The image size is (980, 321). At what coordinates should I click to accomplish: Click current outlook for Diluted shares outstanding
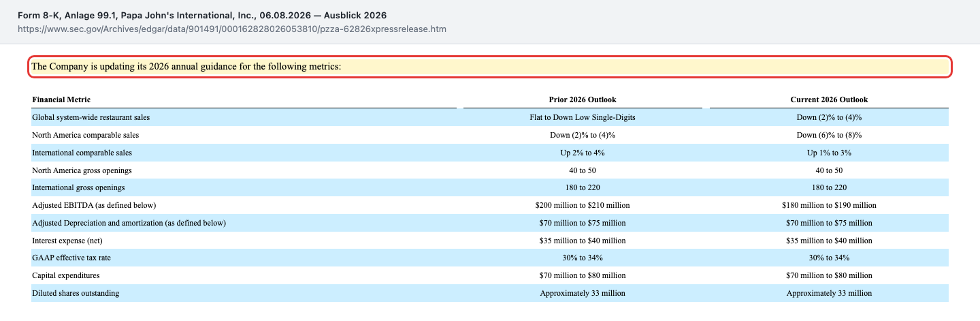(829, 293)
